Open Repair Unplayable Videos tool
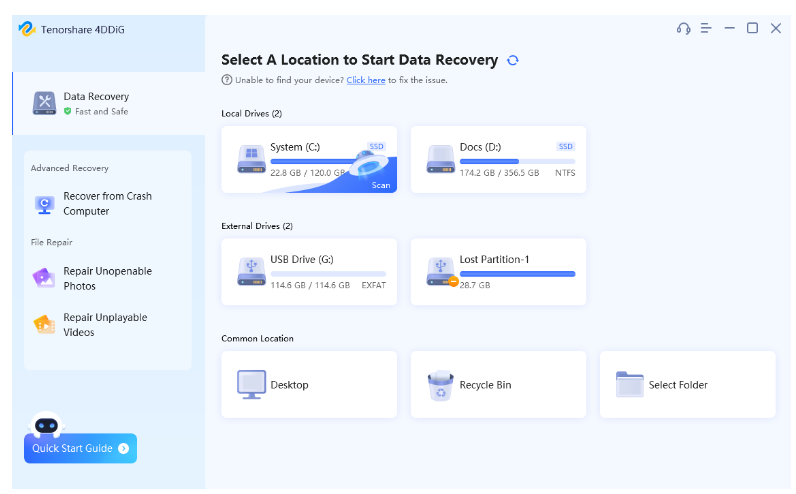The image size is (796, 494). 106,325
